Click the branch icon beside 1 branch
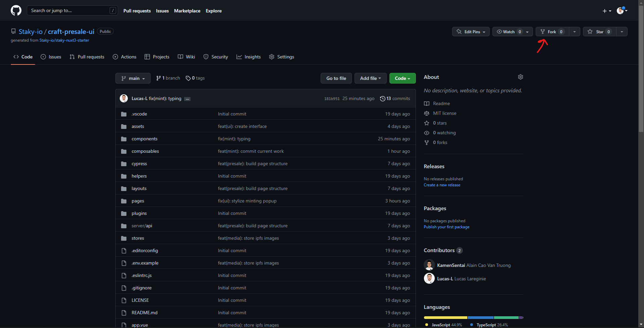This screenshot has height=328, width=644. tap(158, 78)
